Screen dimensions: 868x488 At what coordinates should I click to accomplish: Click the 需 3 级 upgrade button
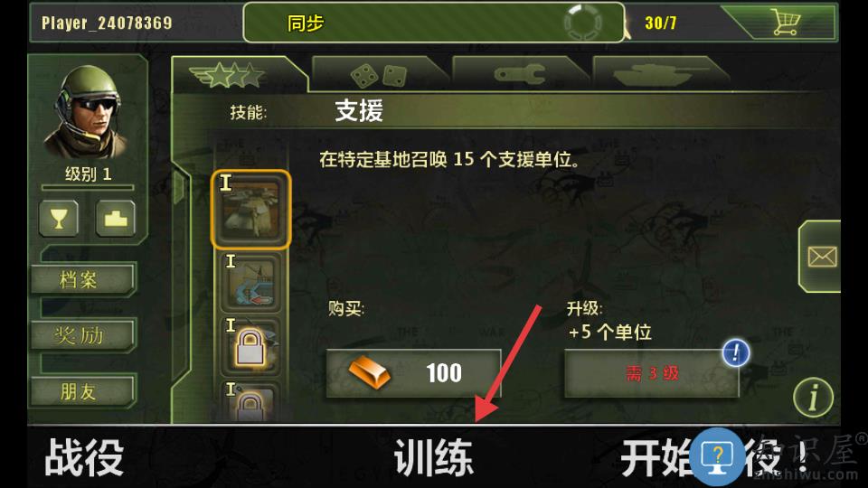click(x=652, y=373)
